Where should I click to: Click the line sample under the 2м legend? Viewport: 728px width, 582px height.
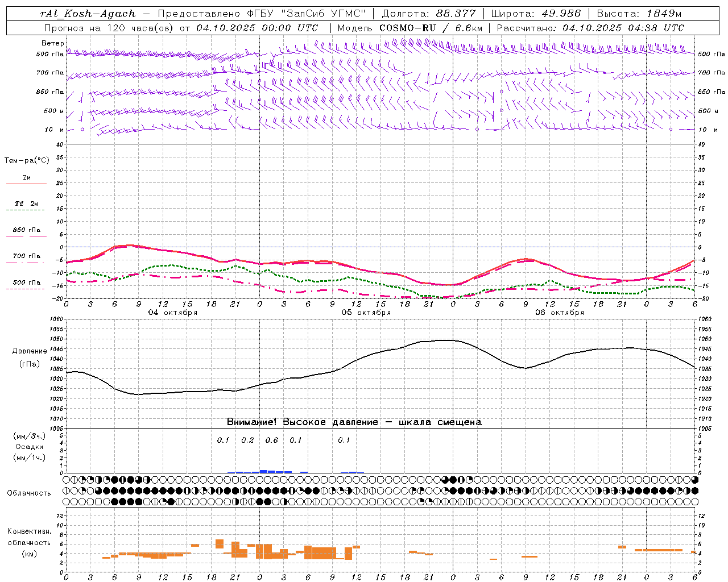tap(26, 184)
